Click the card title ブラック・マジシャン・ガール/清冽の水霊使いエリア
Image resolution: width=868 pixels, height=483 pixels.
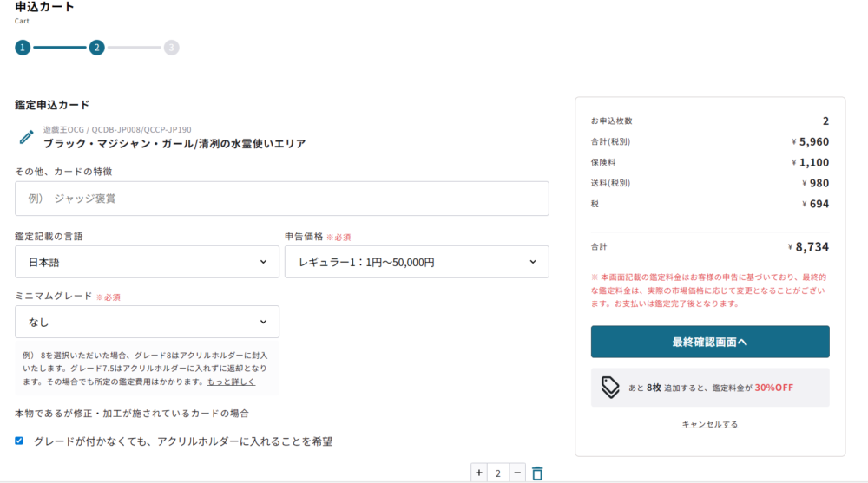coord(174,144)
